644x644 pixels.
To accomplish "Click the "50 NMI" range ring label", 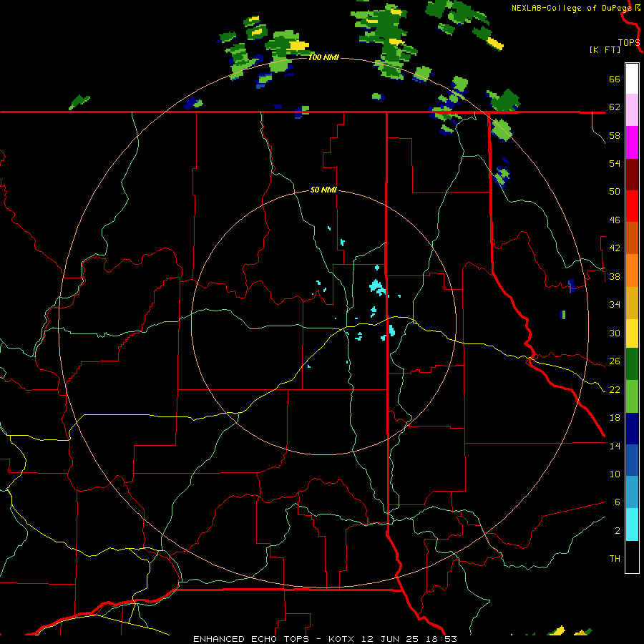I will click(323, 190).
